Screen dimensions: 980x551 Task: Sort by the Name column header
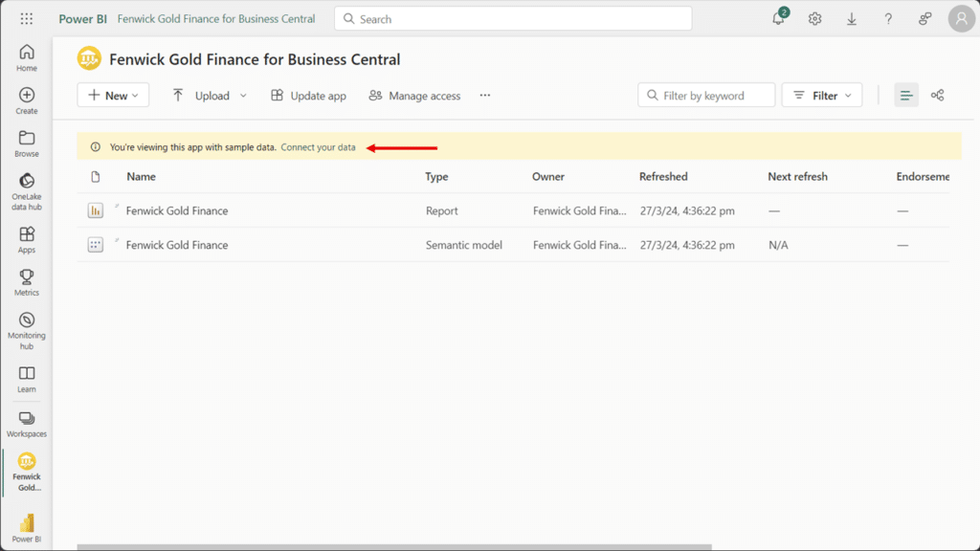point(142,177)
